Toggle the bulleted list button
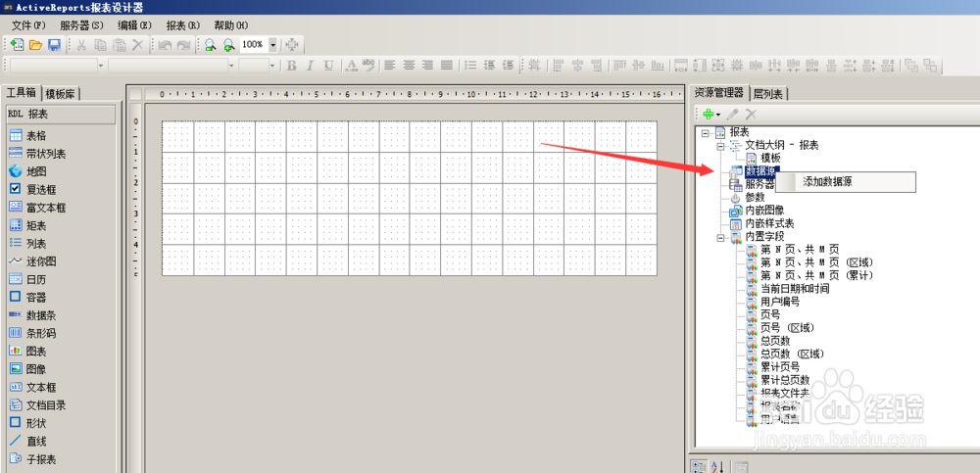Screen dimensions: 980x473 (x=470, y=65)
